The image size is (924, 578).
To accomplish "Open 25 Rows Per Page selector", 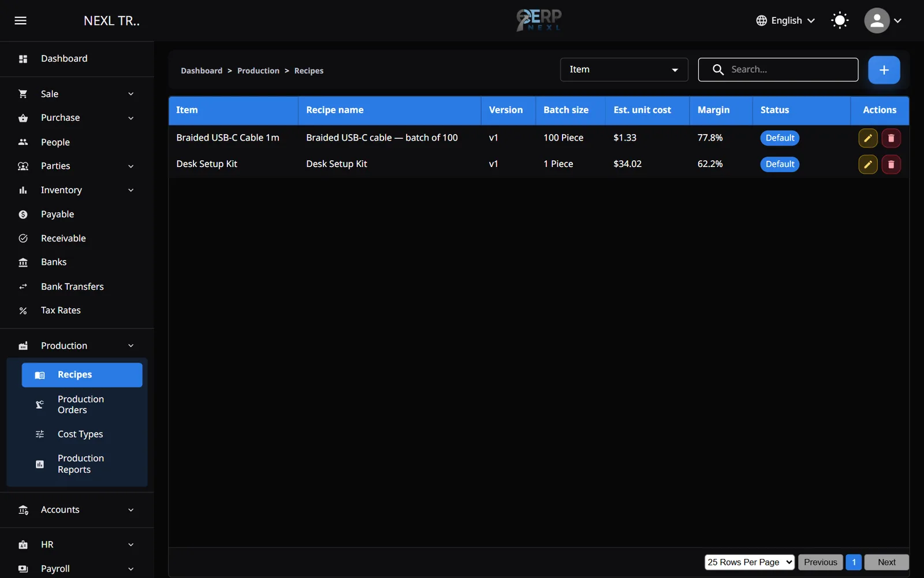I will tap(750, 562).
